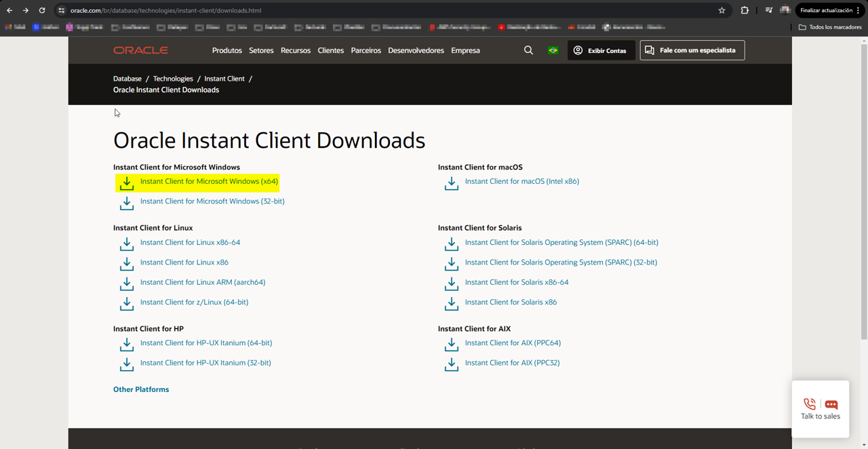Viewport: 868px width, 449px height.
Task: Open the browser profile avatar
Action: 785,10
